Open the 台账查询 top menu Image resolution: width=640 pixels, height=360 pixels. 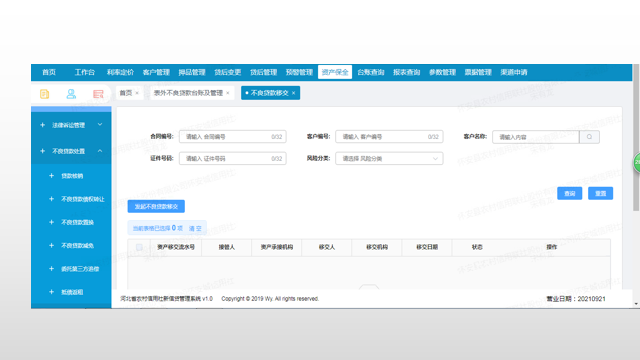(x=371, y=72)
